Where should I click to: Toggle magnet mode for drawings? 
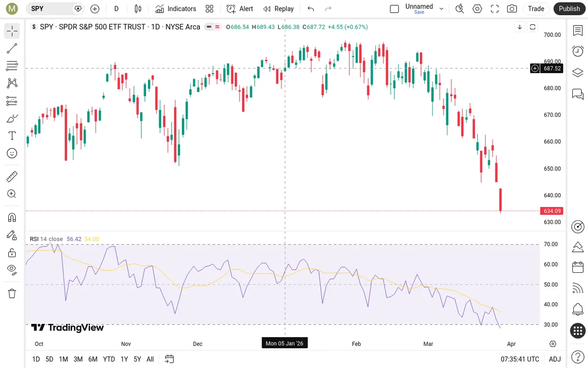pos(12,217)
